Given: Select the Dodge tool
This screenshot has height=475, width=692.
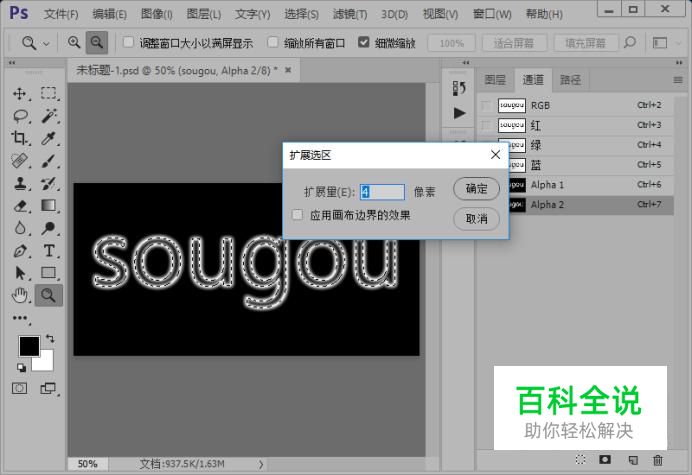Looking at the screenshot, I should pos(49,228).
